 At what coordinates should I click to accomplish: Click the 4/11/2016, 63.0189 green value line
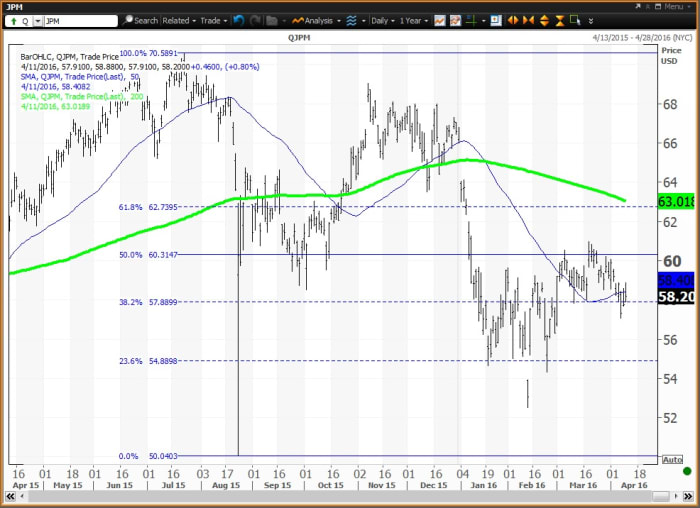pyautogui.click(x=55, y=106)
